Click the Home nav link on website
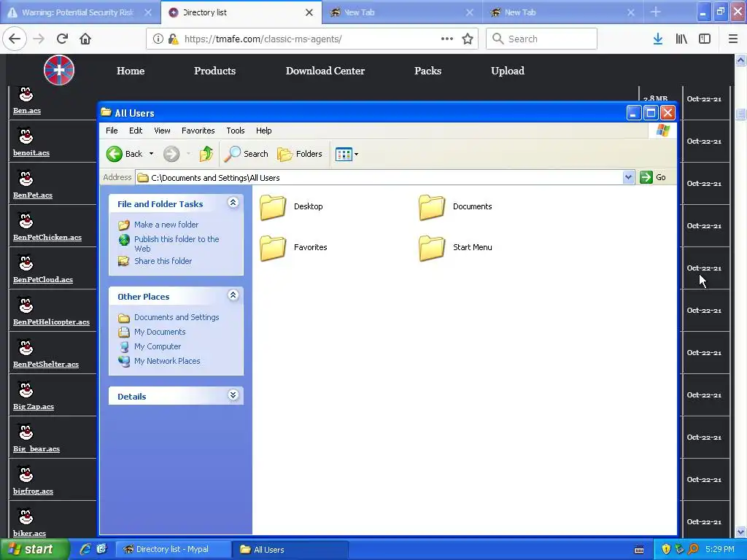This screenshot has width=747, height=560. pyautogui.click(x=131, y=71)
